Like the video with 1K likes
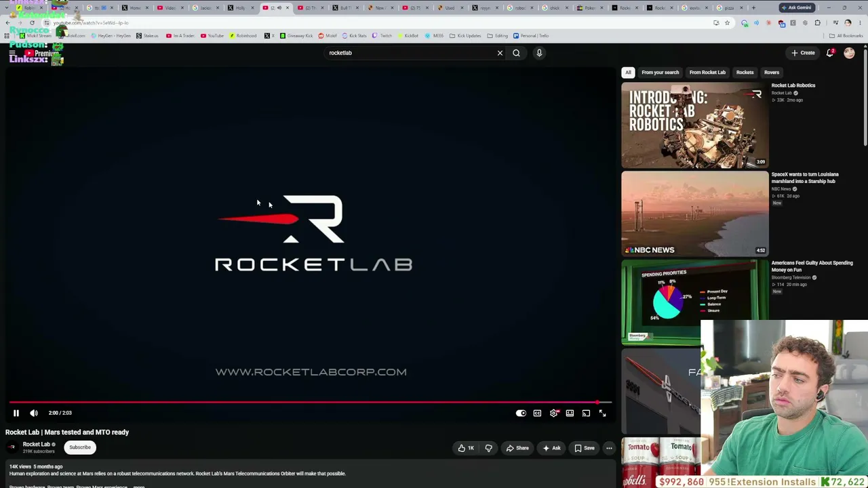Screen dimensions: 868x488 466,448
